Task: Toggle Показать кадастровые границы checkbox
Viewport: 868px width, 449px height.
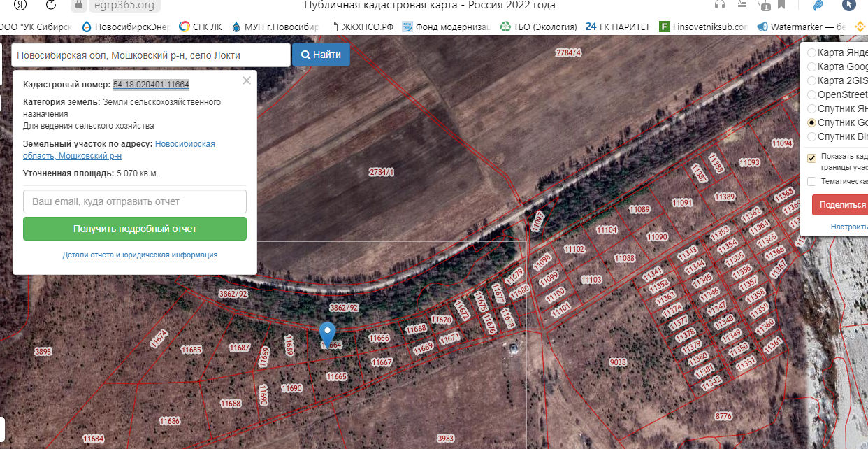Action: coord(811,158)
